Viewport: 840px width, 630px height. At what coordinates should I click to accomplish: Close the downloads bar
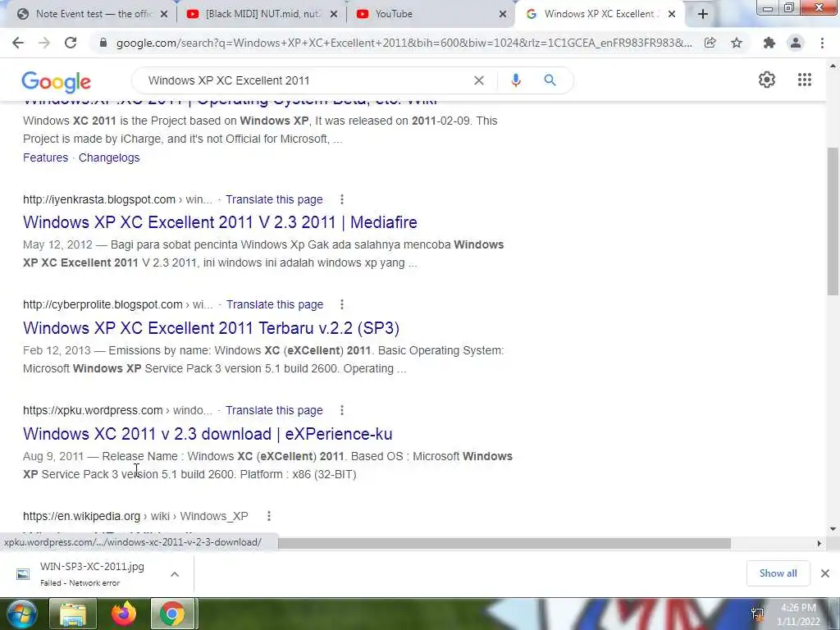tap(825, 573)
